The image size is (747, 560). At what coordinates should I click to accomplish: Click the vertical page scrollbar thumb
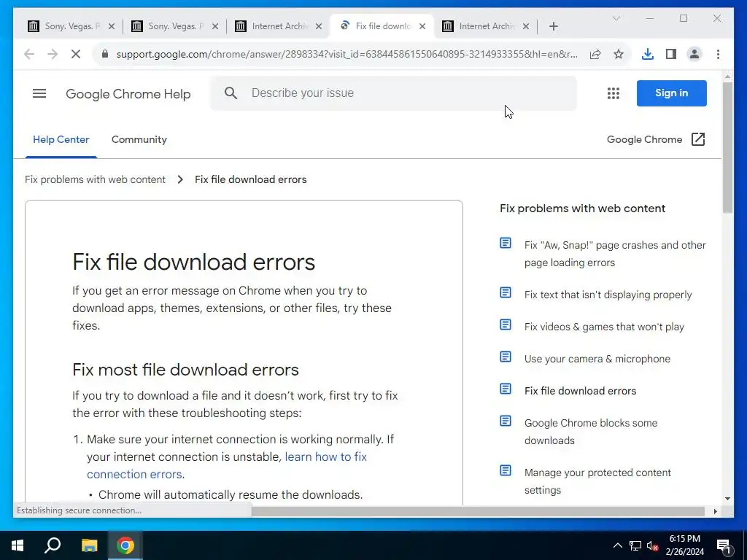pyautogui.click(x=727, y=147)
